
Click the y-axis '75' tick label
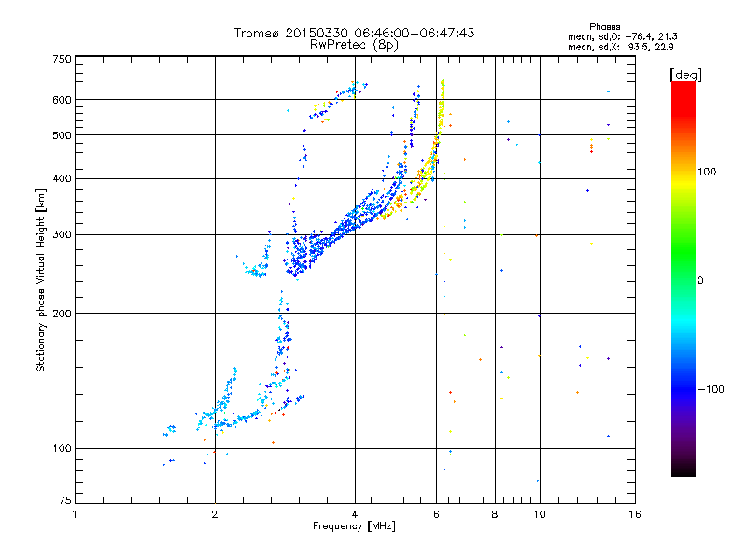(65, 500)
